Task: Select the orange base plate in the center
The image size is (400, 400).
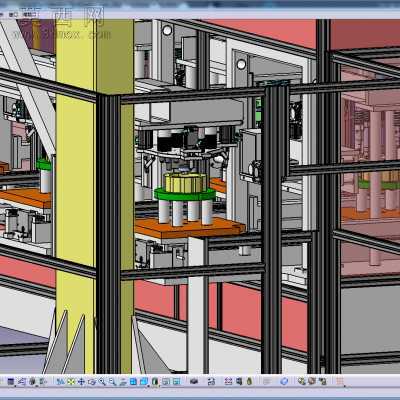Action: pos(188,229)
